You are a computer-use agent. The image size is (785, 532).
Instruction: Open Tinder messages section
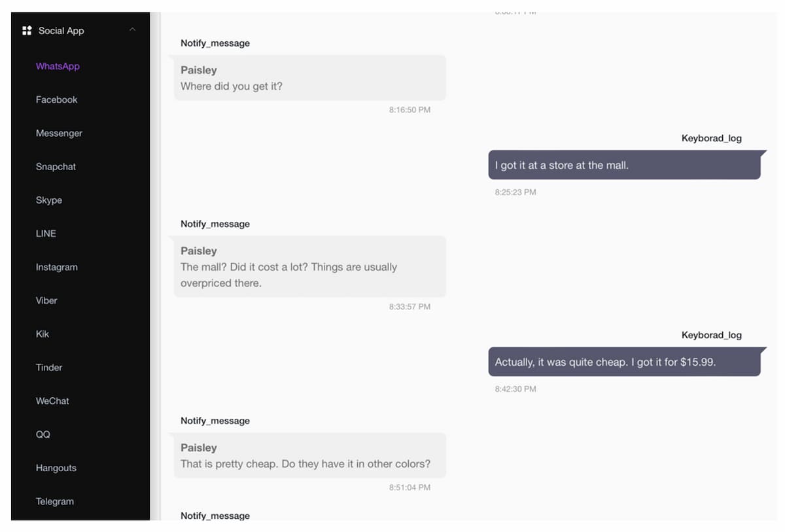(x=49, y=367)
